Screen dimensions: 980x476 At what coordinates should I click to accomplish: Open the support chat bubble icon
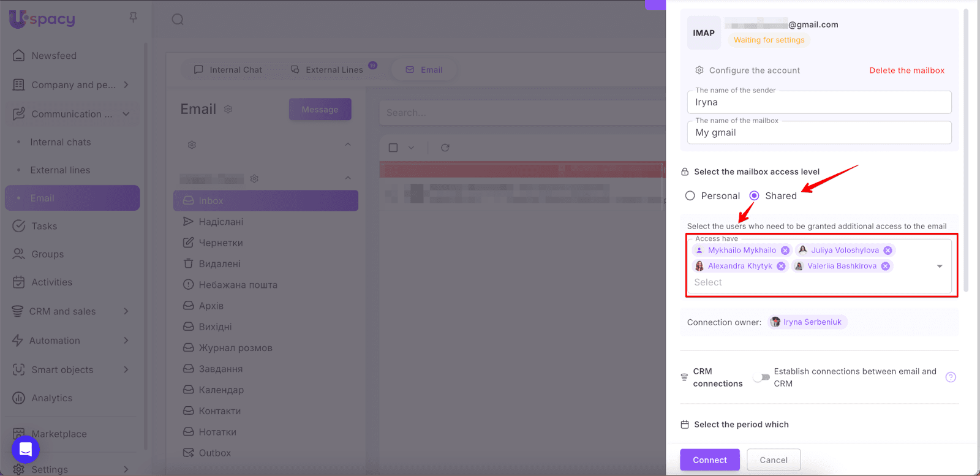click(x=26, y=450)
